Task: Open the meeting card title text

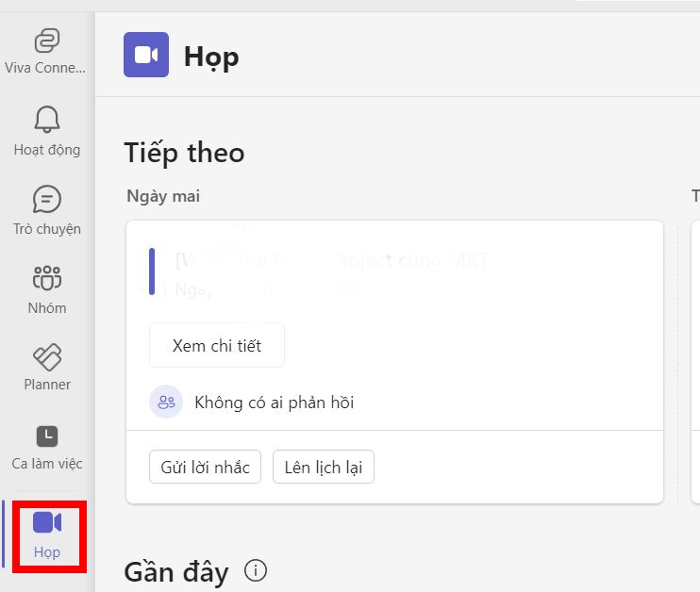Action: [332, 260]
